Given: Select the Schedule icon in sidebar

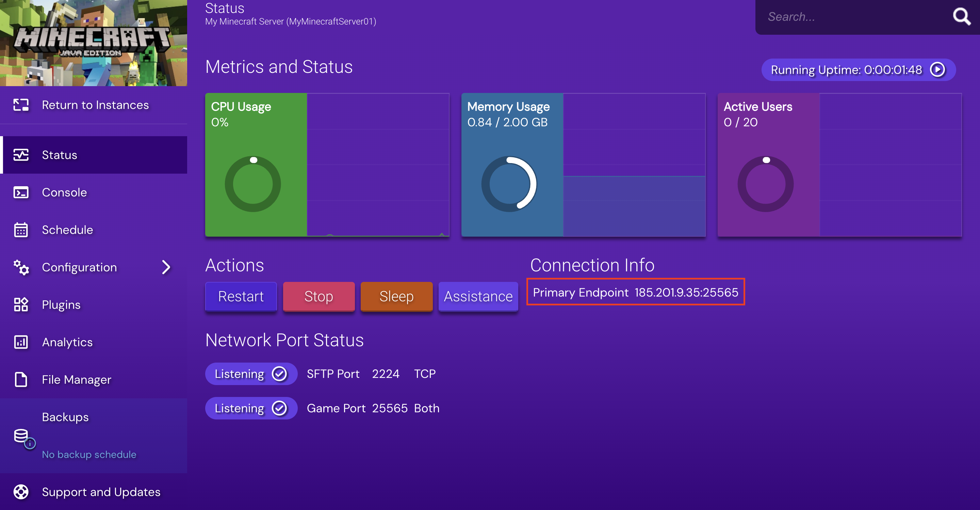Looking at the screenshot, I should pos(21,229).
